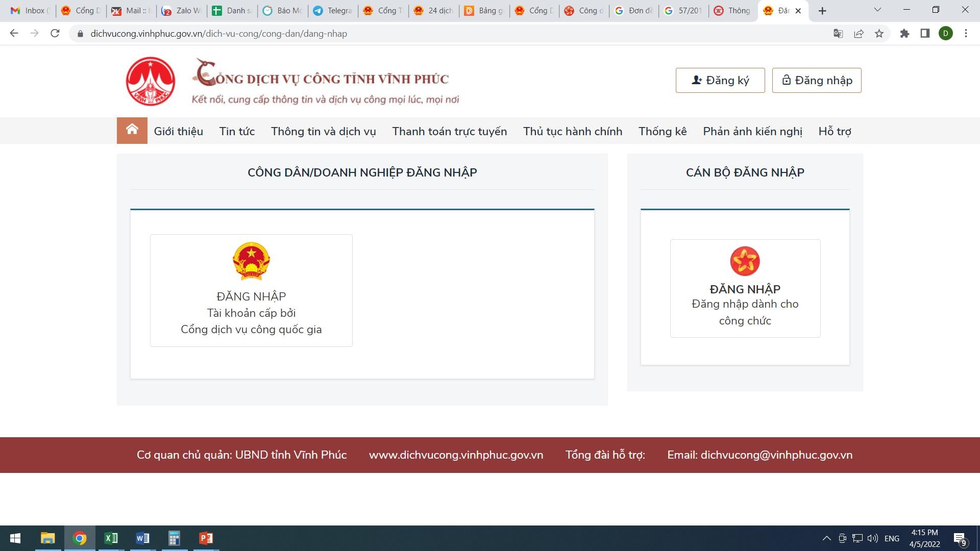Click the translate page icon
The height and width of the screenshot is (551, 980).
point(838,34)
